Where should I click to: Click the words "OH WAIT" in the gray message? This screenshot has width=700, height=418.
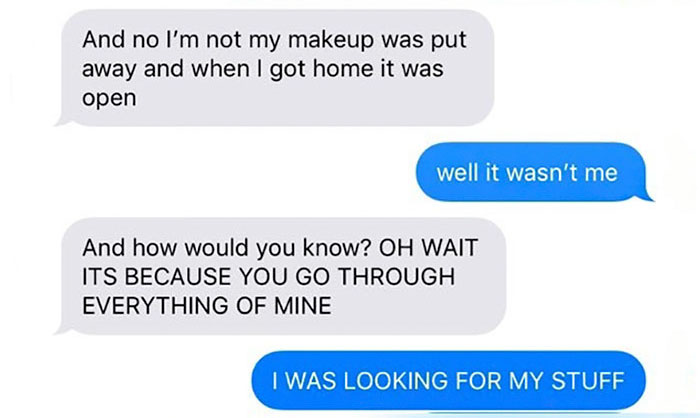pyautogui.click(x=428, y=247)
